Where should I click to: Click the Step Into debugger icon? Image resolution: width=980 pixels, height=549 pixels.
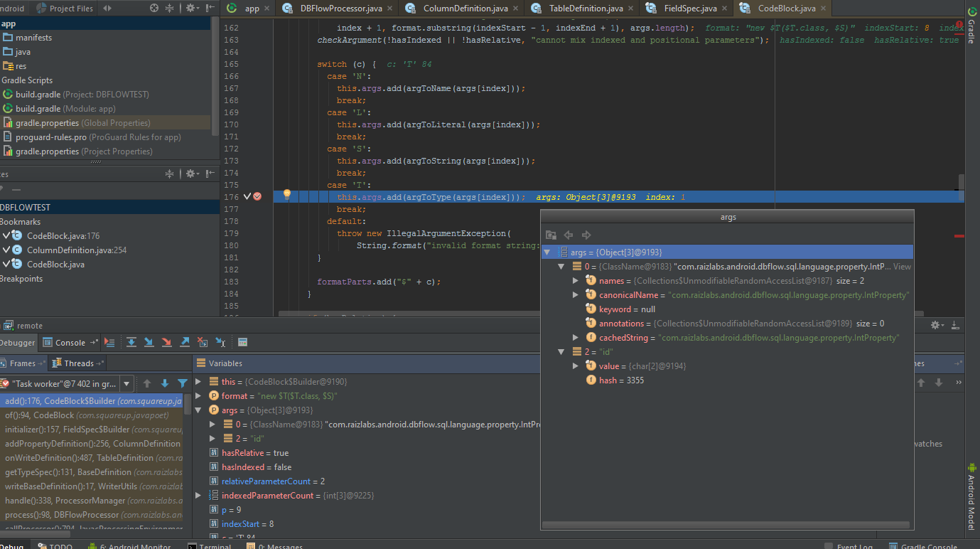coord(149,342)
